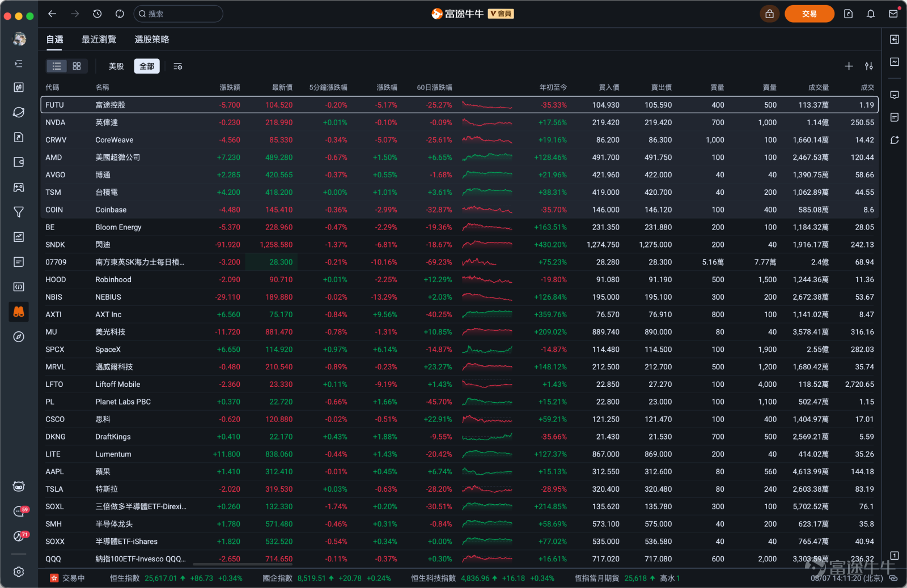Focus the 搜索 search field
This screenshot has width=907, height=588.
tap(178, 14)
